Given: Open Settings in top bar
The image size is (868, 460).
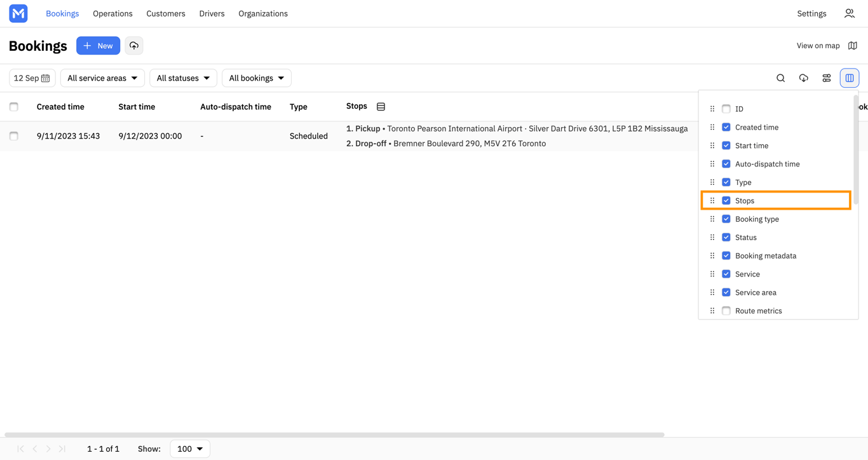Looking at the screenshot, I should pyautogui.click(x=811, y=13).
